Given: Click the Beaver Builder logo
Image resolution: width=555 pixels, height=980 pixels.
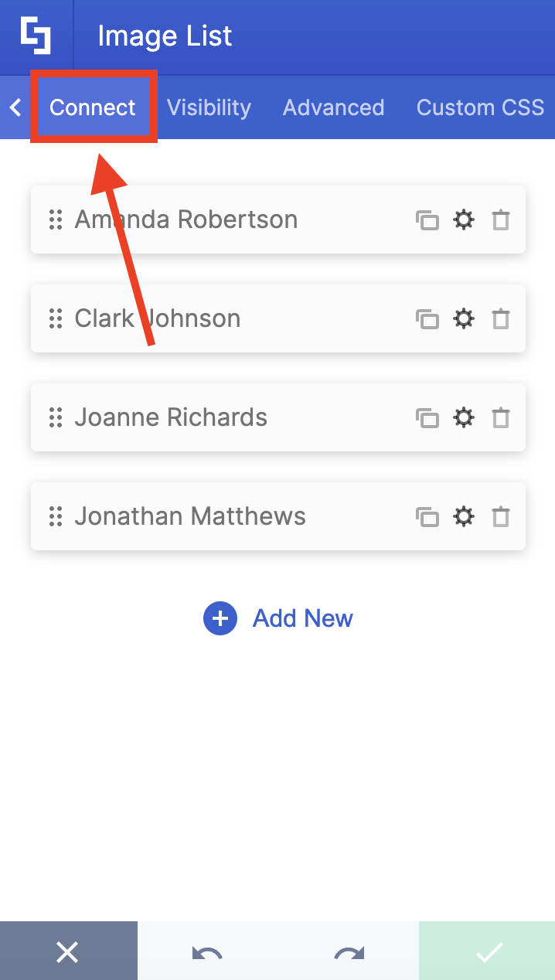Looking at the screenshot, I should tap(36, 36).
